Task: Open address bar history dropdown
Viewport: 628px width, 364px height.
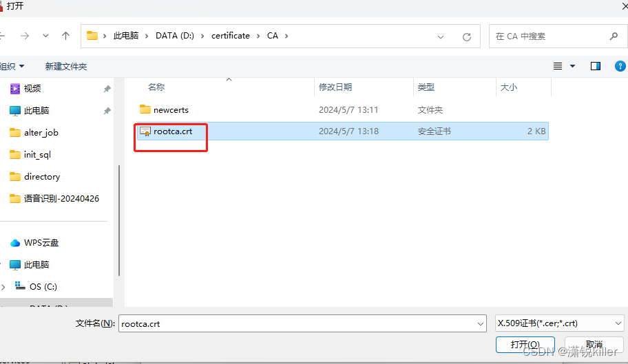Action: click(x=441, y=36)
